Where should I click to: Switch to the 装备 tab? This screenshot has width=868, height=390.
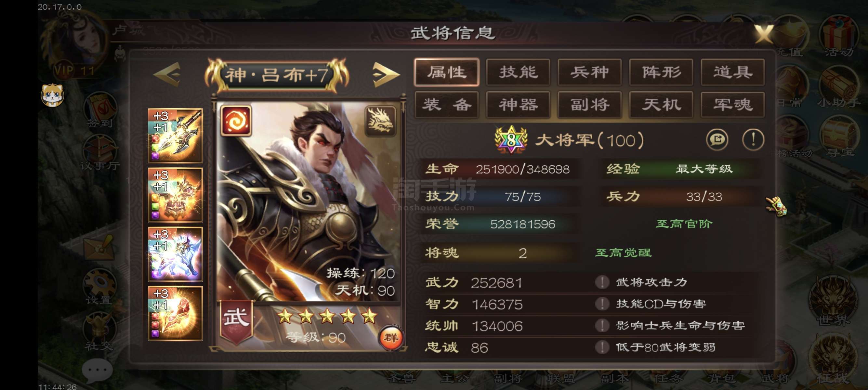coord(447,105)
